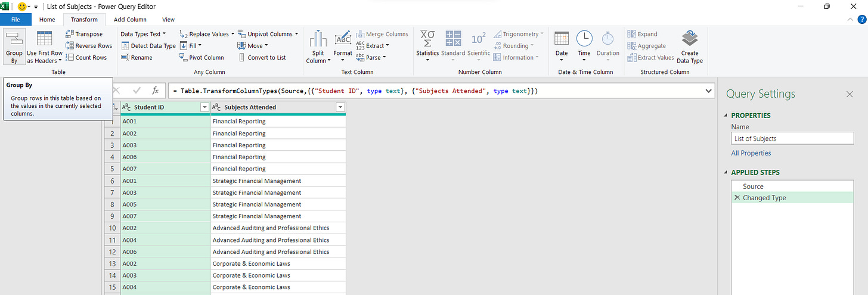868x295 pixels.
Task: Click row 10 Advanced Auditing cell
Action: (x=278, y=228)
